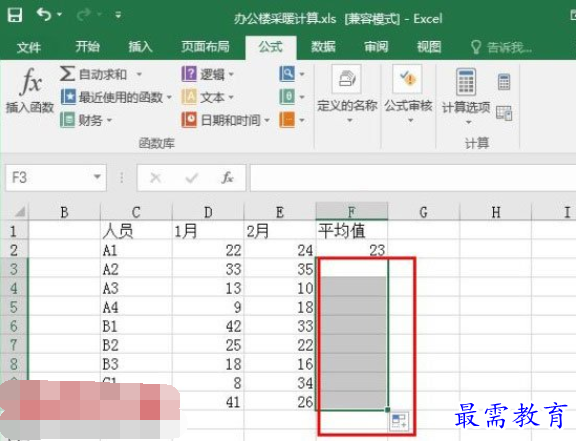This screenshot has width=576, height=447.
Task: Select column E header
Action: 280,212
